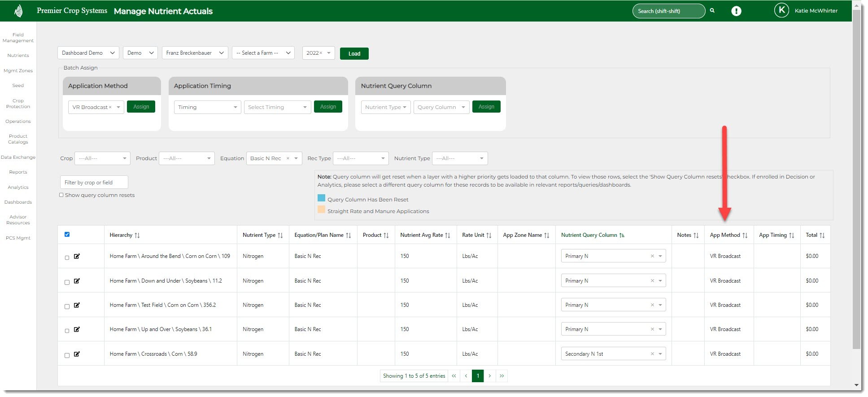Navigate to Reports in the sidebar
Image resolution: width=868 pixels, height=397 pixels.
click(18, 172)
